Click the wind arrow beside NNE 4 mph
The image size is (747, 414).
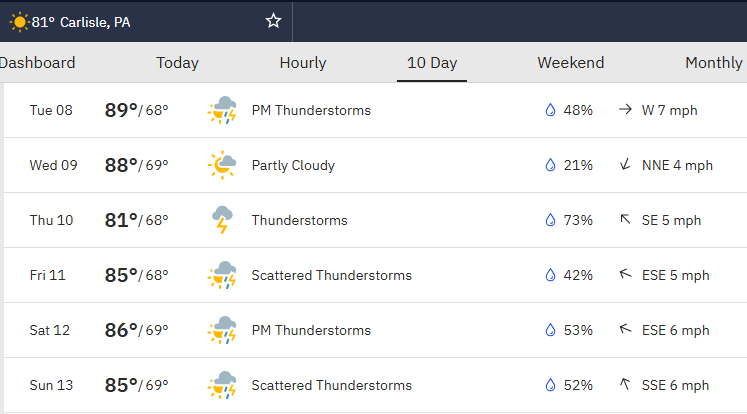tap(625, 165)
